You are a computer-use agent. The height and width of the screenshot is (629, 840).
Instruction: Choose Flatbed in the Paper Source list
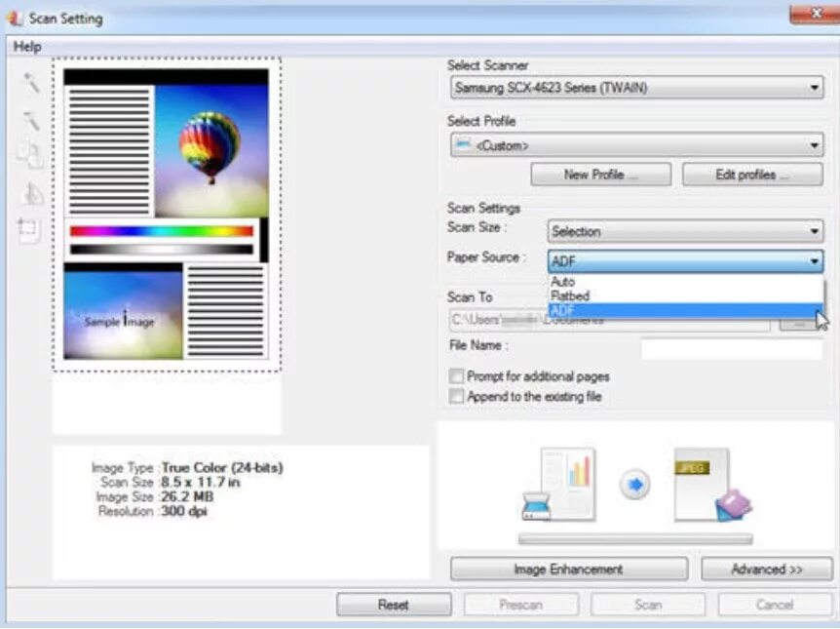(686, 295)
